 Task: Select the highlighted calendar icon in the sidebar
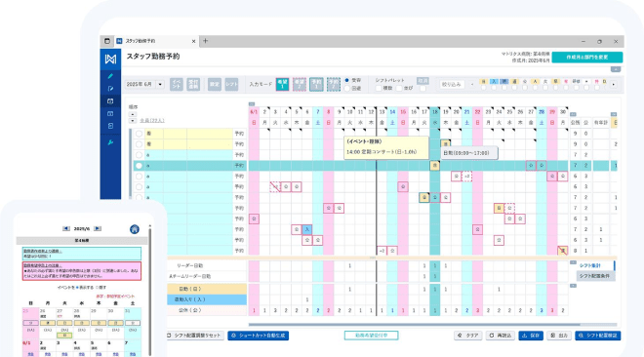(x=110, y=100)
